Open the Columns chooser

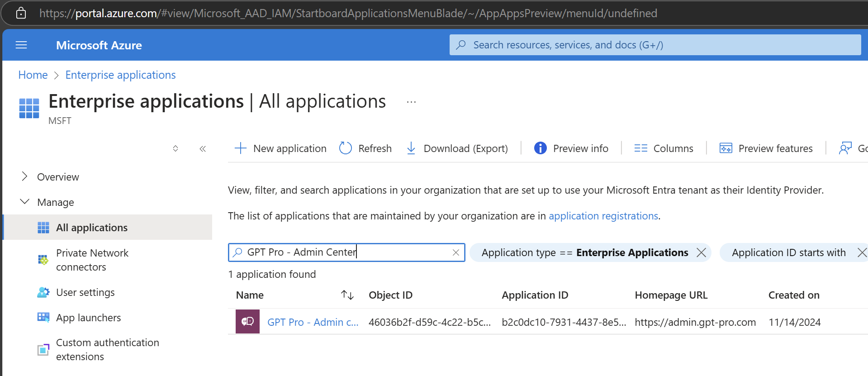[664, 148]
